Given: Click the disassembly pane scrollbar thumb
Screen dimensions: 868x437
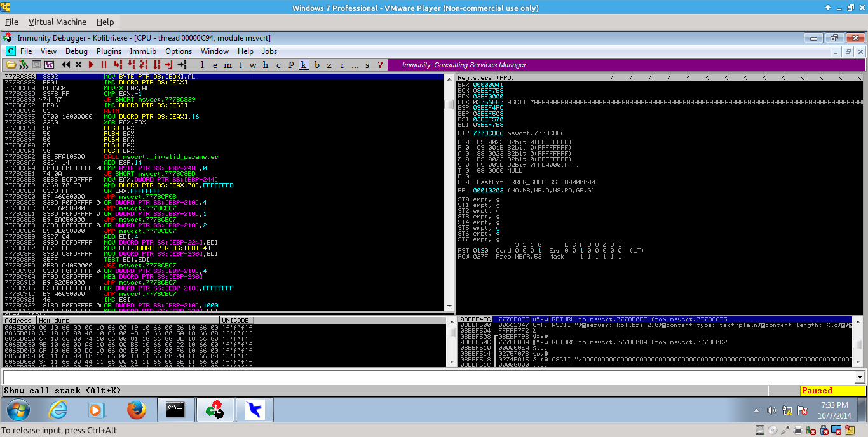Looking at the screenshot, I should pos(449,104).
